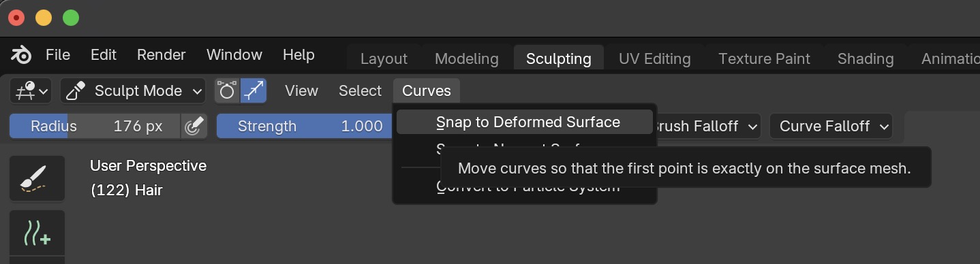This screenshot has width=980, height=264.
Task: Click the Radius value field
Action: coord(95,126)
